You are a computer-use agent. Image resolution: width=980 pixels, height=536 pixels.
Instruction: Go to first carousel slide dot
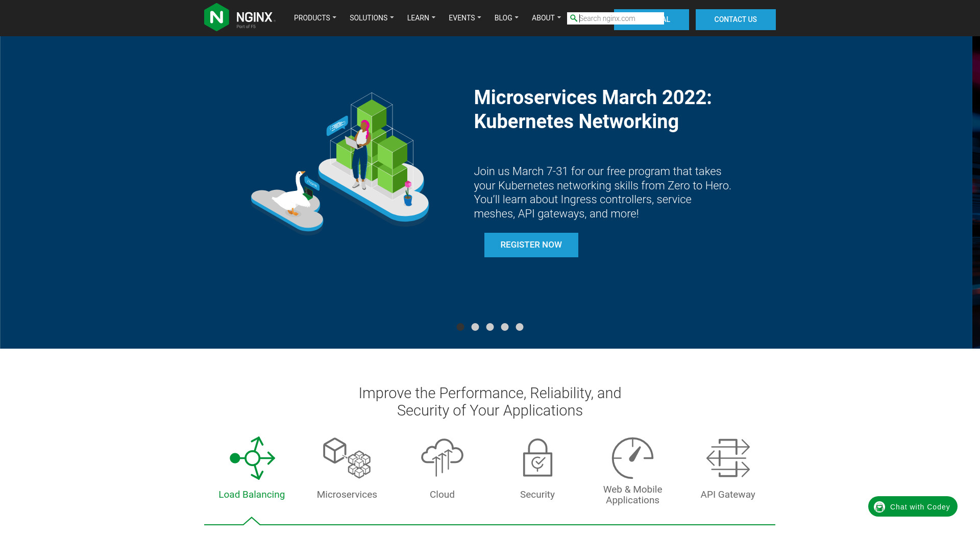point(460,327)
